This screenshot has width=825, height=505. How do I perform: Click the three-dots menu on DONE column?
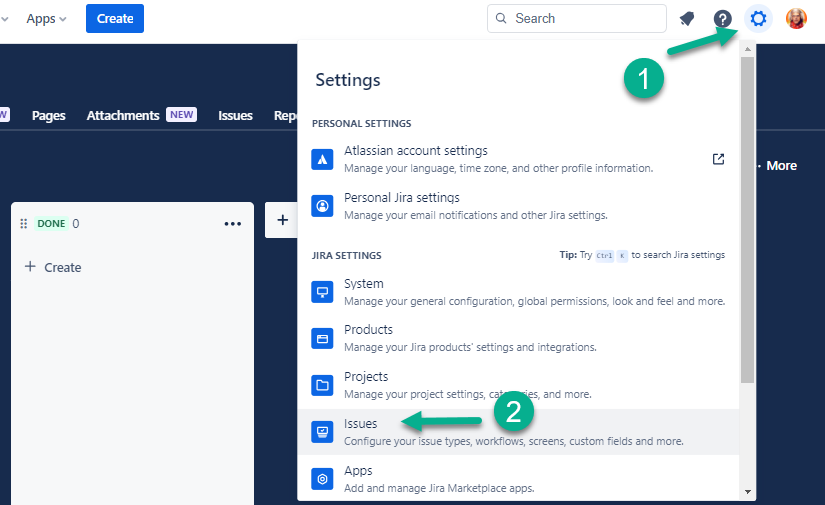[233, 224]
